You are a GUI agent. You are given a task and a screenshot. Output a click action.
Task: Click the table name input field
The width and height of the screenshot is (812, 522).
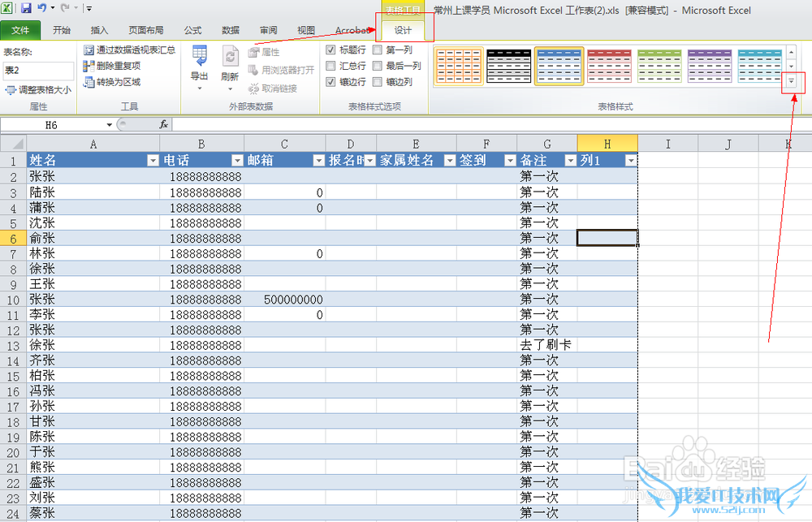[37, 71]
